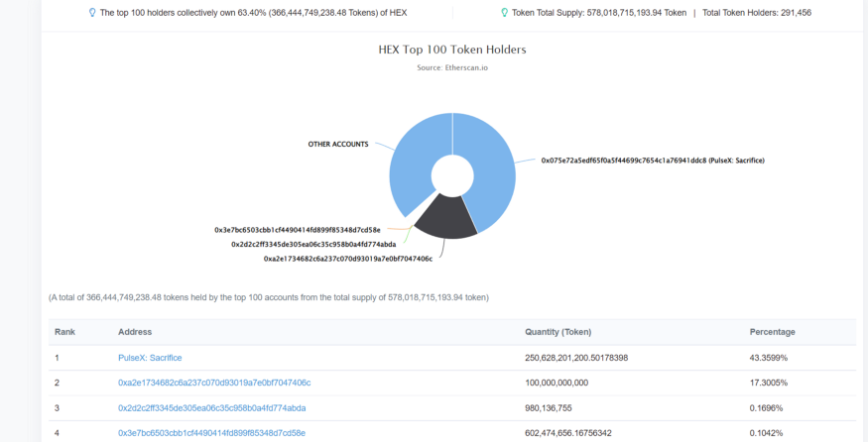Open address 0x3e7bc6503cbb1cf4490414fd899f85348d7cd58e in the table
868x442 pixels.
(211, 433)
